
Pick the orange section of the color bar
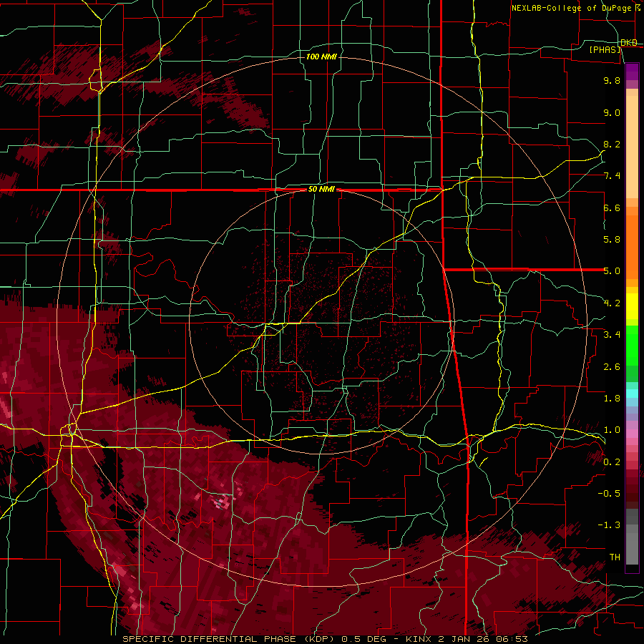click(632, 246)
